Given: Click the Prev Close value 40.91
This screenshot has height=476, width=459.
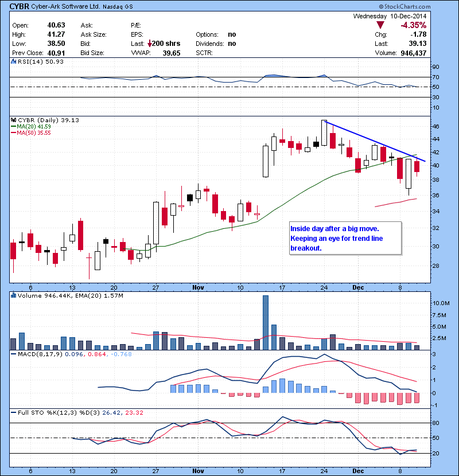Looking at the screenshot, I should click(x=56, y=53).
